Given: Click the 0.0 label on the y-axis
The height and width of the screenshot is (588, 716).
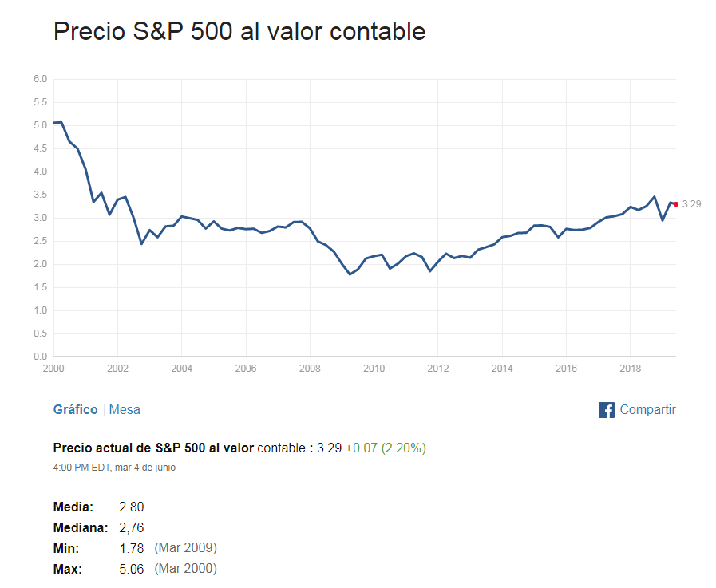Looking at the screenshot, I should pyautogui.click(x=40, y=357).
